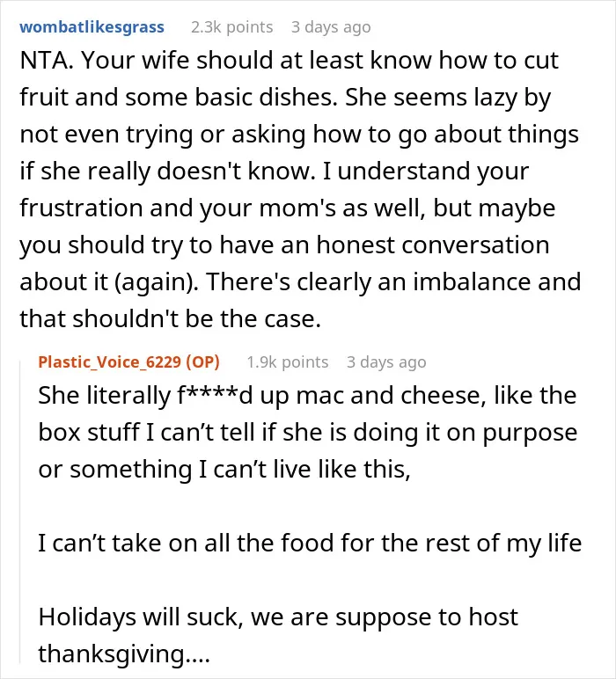Click the word 'thanksgiving....' at bottom
The image size is (616, 679).
point(124,653)
